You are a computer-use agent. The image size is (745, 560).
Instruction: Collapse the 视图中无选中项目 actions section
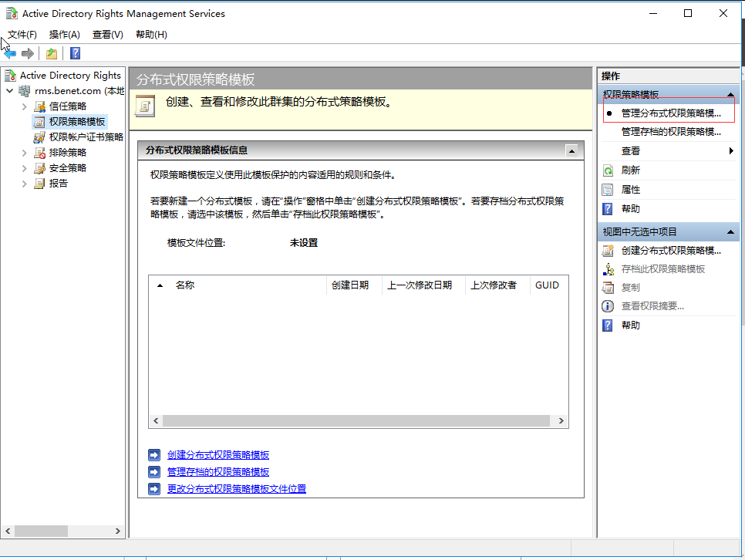pos(730,232)
